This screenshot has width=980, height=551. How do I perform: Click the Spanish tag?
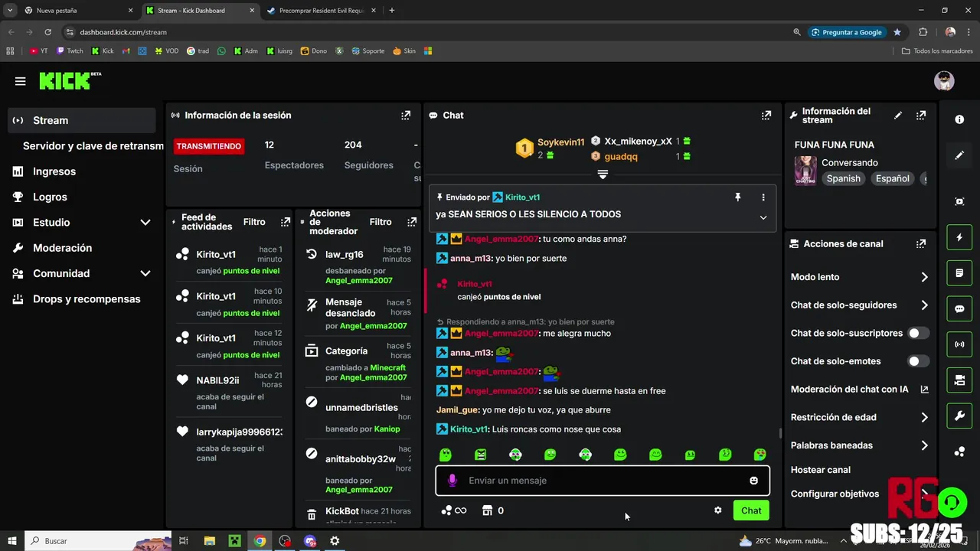point(844,178)
